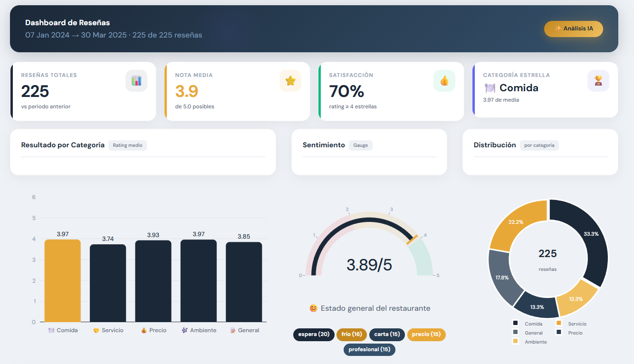634x364 pixels.
Task: Click the bar chart icon in Reseñas Totales
Action: pos(136,81)
